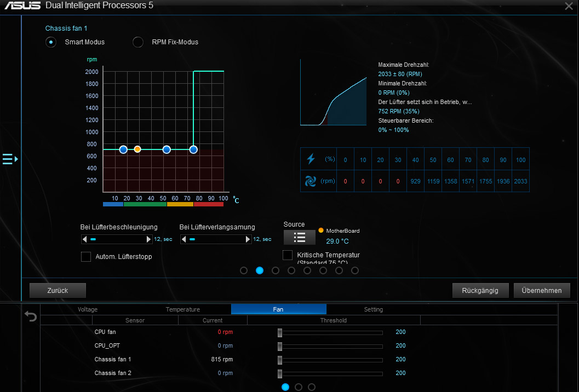The width and height of the screenshot is (579, 392).
Task: Select the second monitor page dot at bottom
Action: coord(299,387)
